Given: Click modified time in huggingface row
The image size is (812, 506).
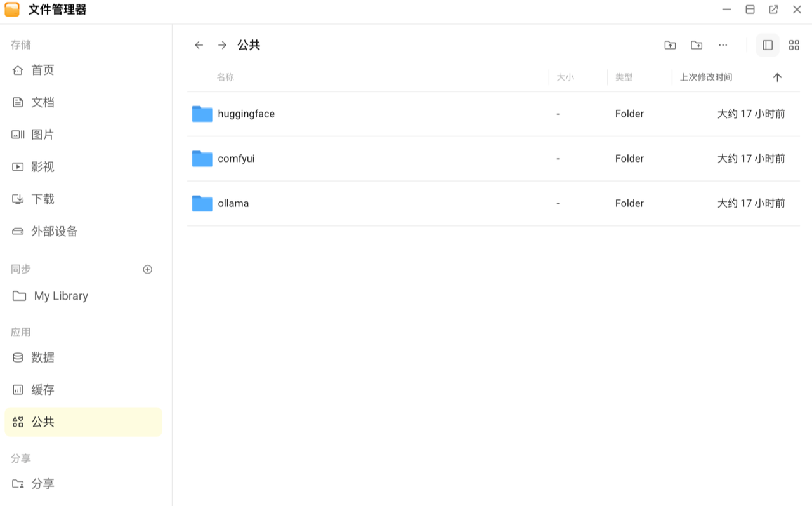Looking at the screenshot, I should click(751, 114).
